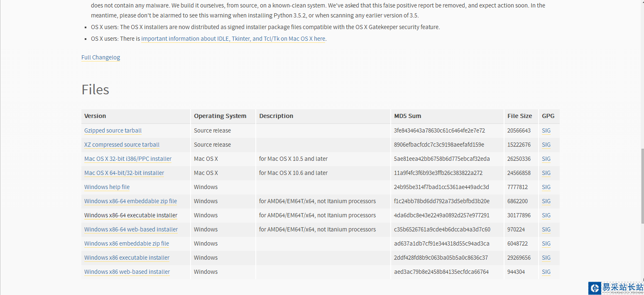The width and height of the screenshot is (644, 295).
Task: Download Windows x86-64 executable installer
Action: pos(131,215)
